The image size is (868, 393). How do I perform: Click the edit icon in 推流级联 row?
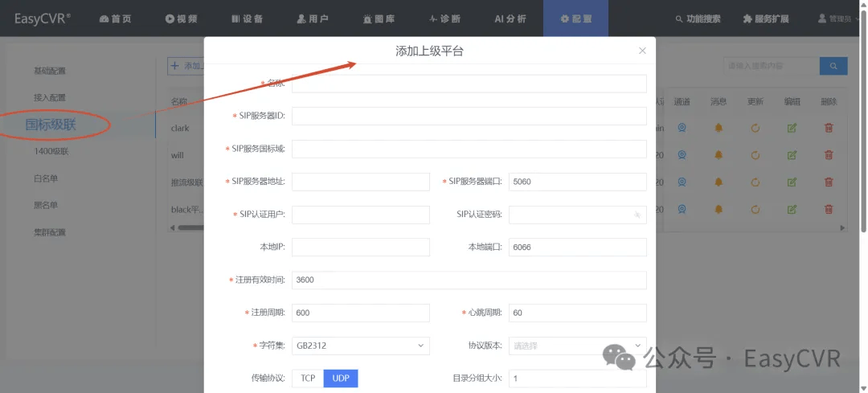click(792, 182)
